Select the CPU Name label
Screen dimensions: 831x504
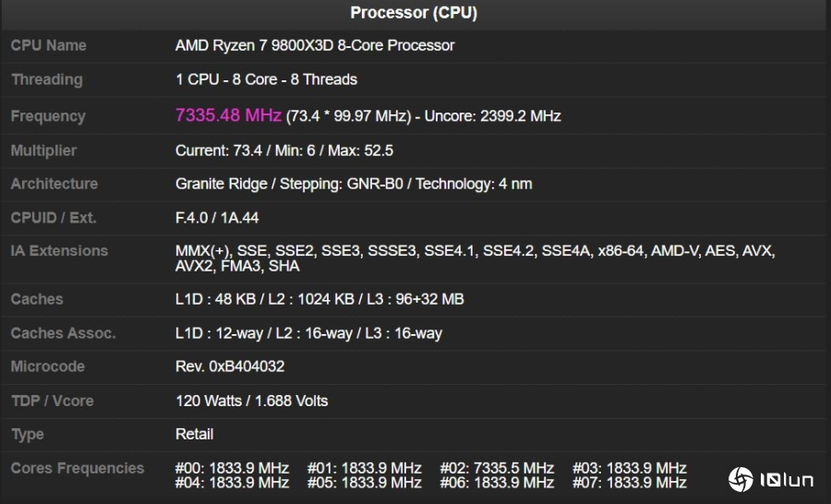48,45
